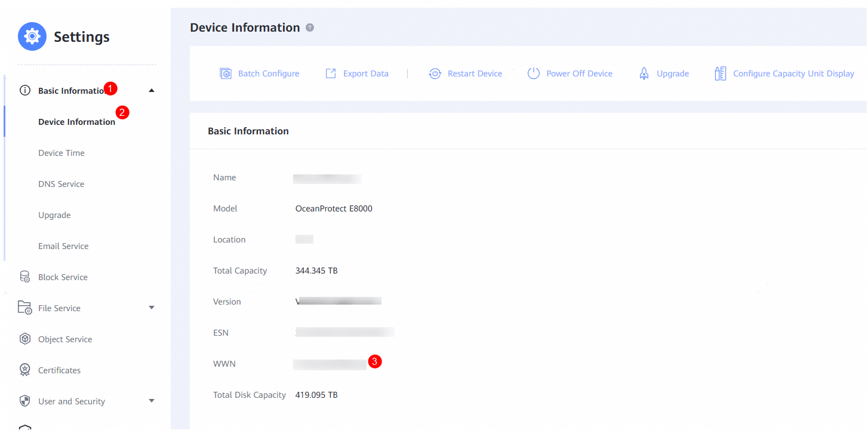The height and width of the screenshot is (430, 868).
Task: Click the User and Security shield icon
Action: (x=25, y=401)
